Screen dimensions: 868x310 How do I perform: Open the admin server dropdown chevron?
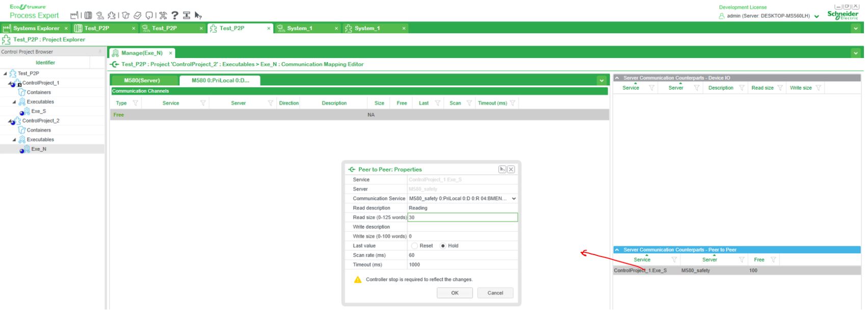point(817,16)
